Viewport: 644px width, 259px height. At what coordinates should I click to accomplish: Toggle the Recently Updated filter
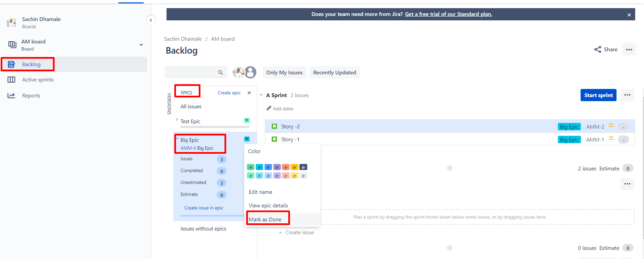335,72
